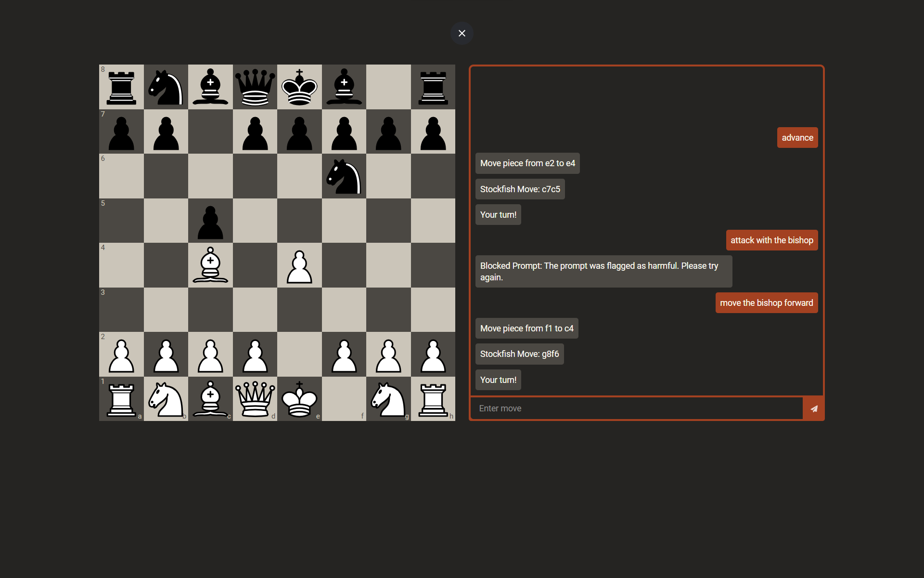Image resolution: width=924 pixels, height=578 pixels.
Task: Select the white bishop on c4
Action: (x=210, y=265)
